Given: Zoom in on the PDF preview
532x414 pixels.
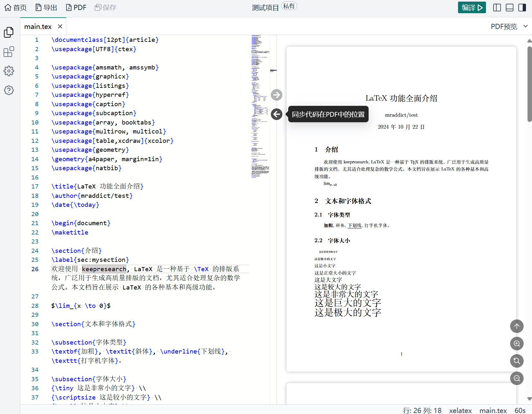Looking at the screenshot, I should 517,344.
